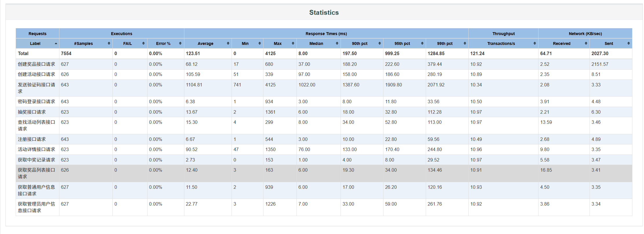Click the 10.34 transactions/s cell

[x=476, y=85]
